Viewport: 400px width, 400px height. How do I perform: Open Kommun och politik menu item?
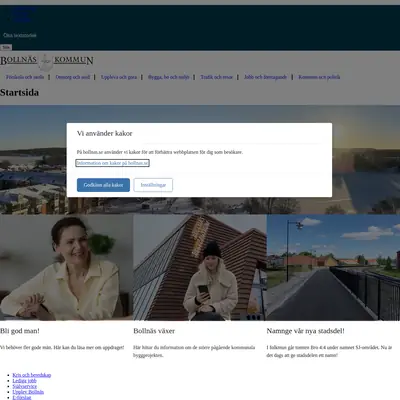(319, 77)
